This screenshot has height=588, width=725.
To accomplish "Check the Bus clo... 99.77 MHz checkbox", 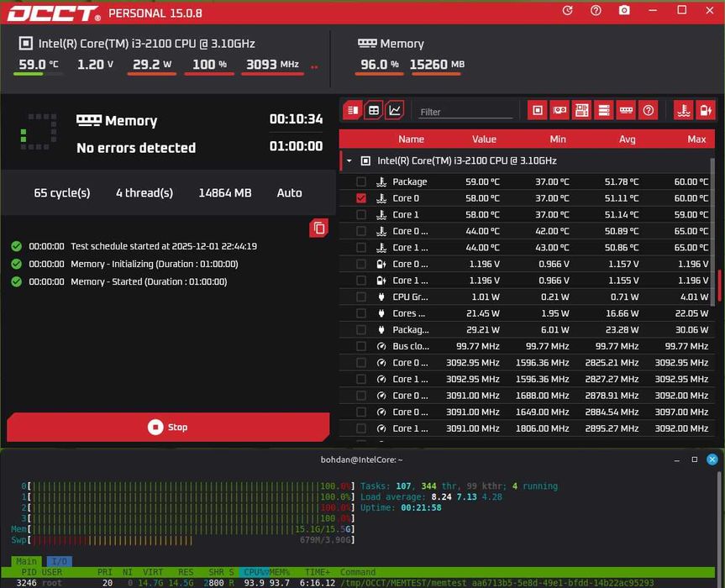I will point(361,347).
